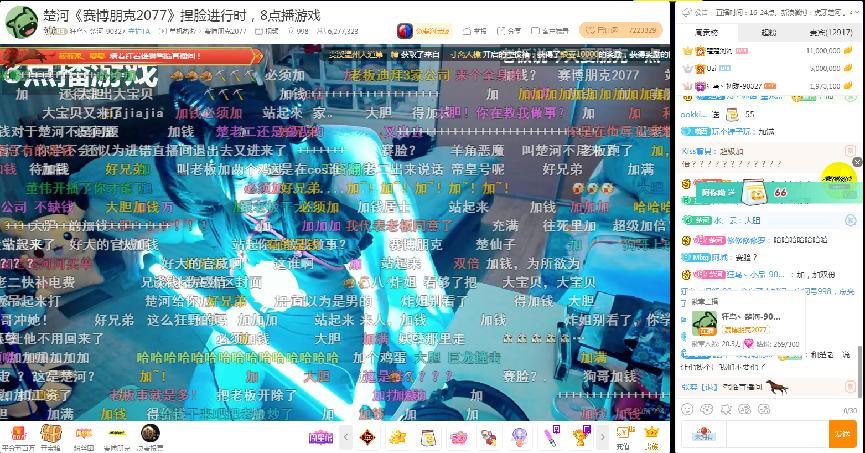Select the snack bag gift
The width and height of the screenshot is (865, 453).
click(428, 438)
